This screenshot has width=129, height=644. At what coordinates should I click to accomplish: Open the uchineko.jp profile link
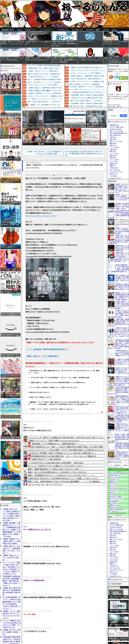point(114,105)
